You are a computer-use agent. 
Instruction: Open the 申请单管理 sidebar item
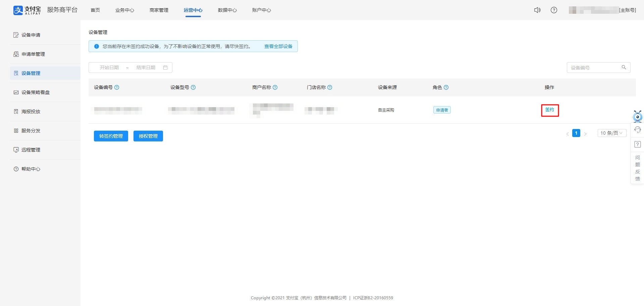45,54
